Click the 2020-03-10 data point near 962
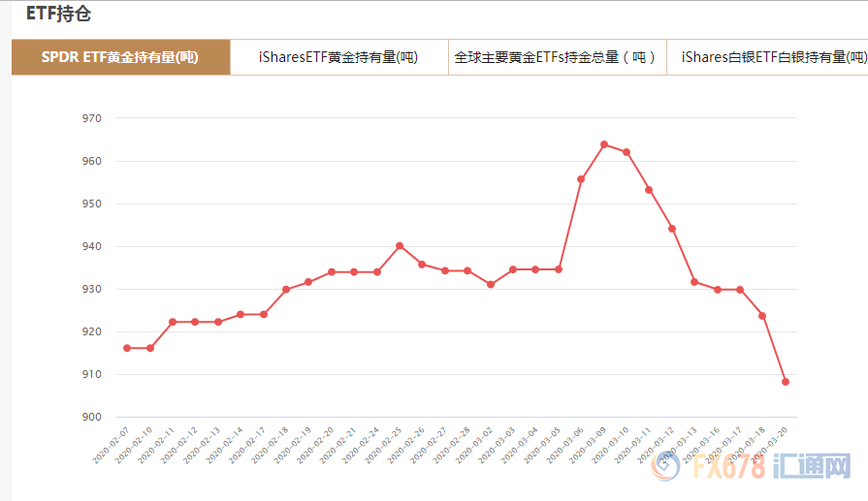This screenshot has height=501, width=868. 627,152
